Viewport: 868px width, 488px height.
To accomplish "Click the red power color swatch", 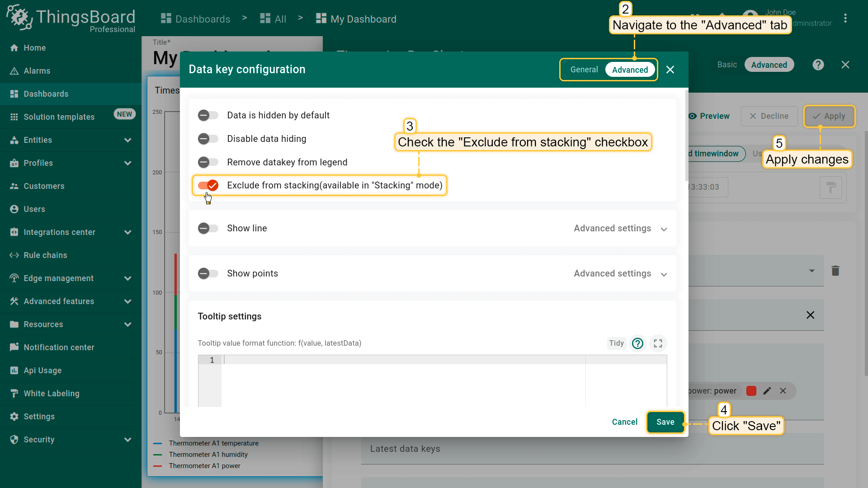I will 751,391.
